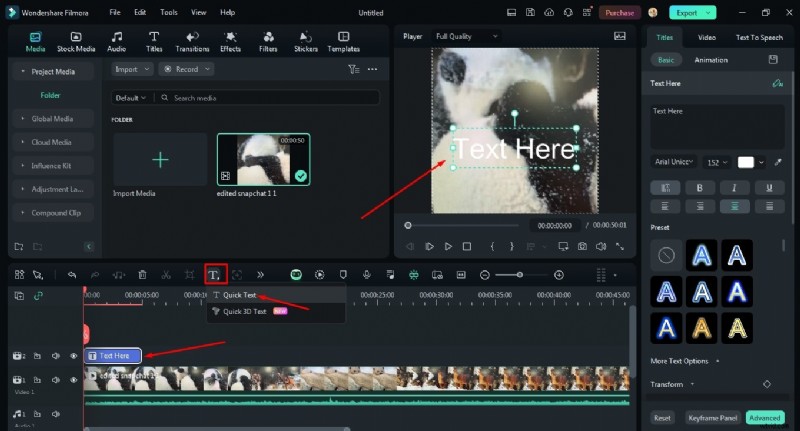Switch to the Animation tab
The height and width of the screenshot is (431, 800).
711,60
